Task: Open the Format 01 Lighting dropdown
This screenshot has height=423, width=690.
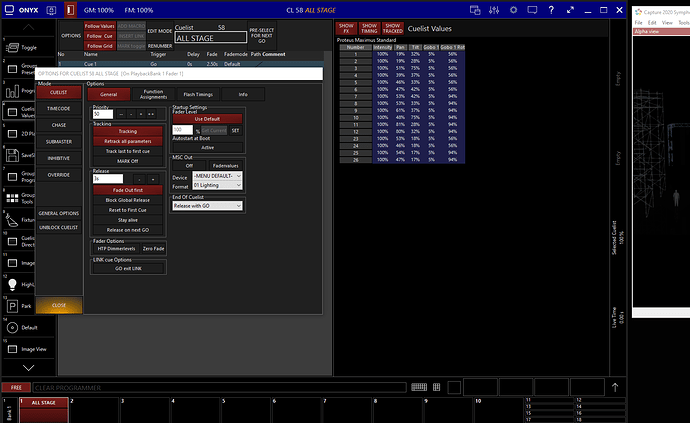Action: click(x=217, y=185)
